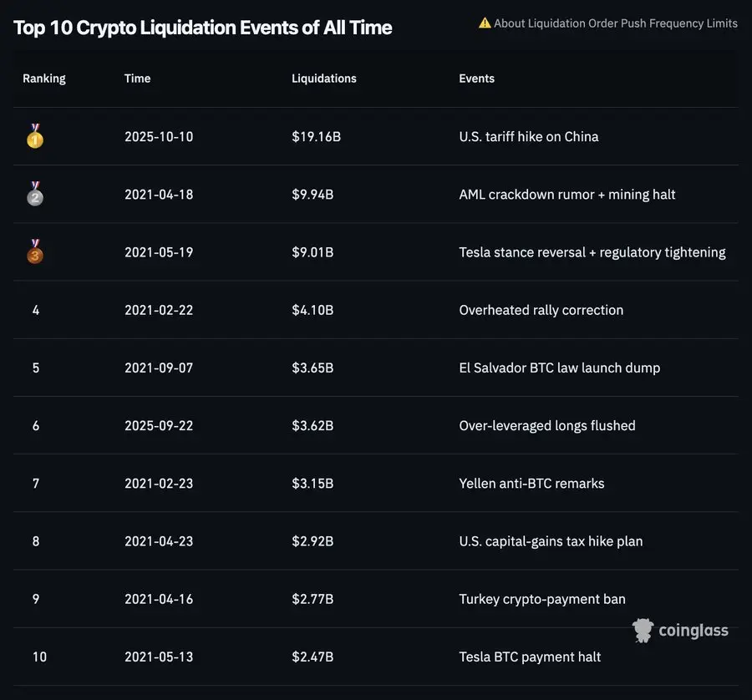Screen dimensions: 752x700
Task: Click the Liquidations column header
Action: click(x=324, y=79)
